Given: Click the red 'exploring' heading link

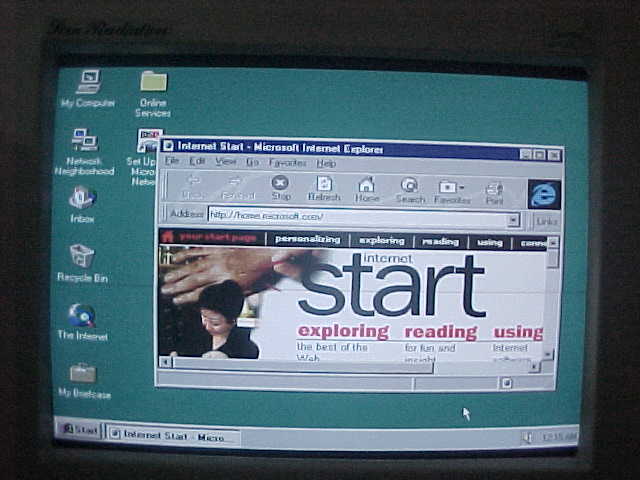Looking at the screenshot, I should pos(343,331).
